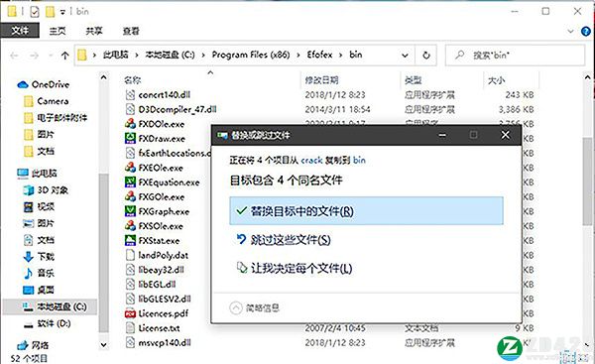Expand the ribbon with the chevron
The height and width of the screenshot is (364, 595).
tap(571, 31)
